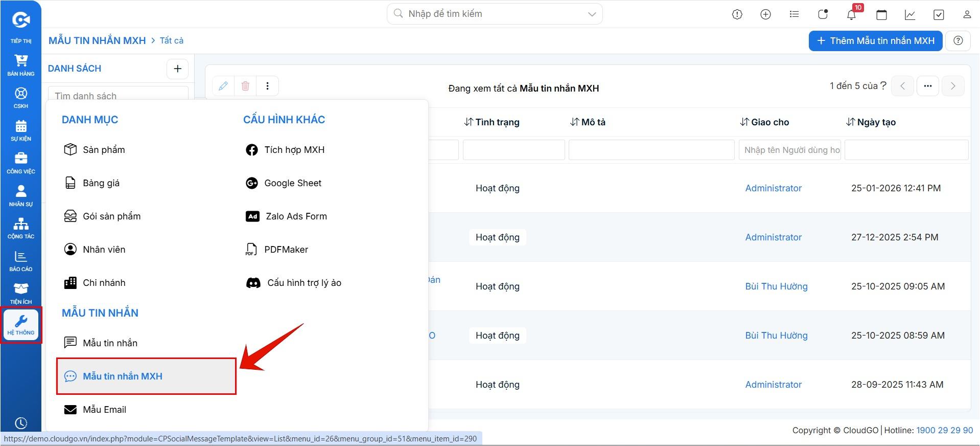This screenshot has width=980, height=446.
Task: Click the Ngày tạo filter input
Action: [906, 150]
